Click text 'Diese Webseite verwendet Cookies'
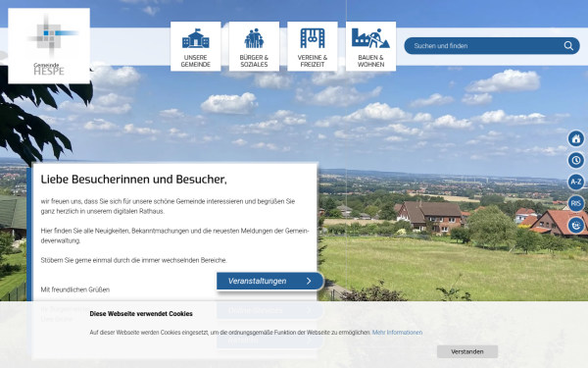This screenshot has height=368, width=588. [x=141, y=314]
